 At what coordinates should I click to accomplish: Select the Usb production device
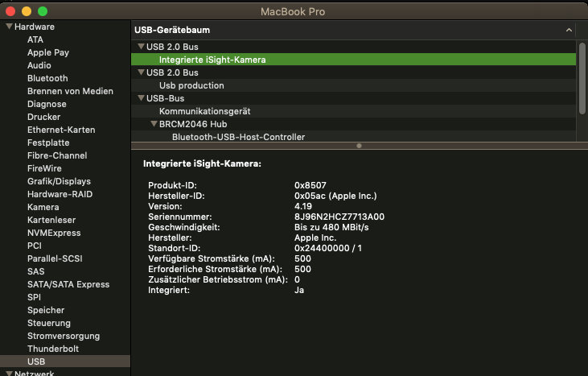(191, 85)
